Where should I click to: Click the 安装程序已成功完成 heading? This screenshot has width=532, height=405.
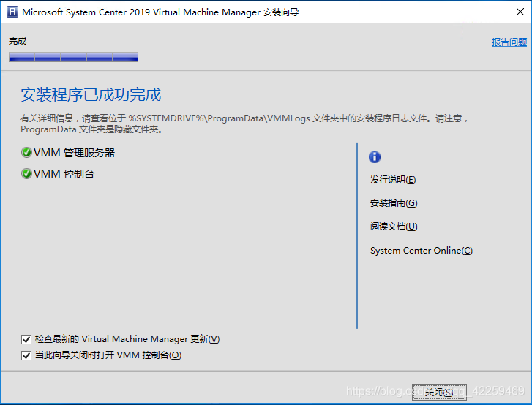click(x=91, y=94)
